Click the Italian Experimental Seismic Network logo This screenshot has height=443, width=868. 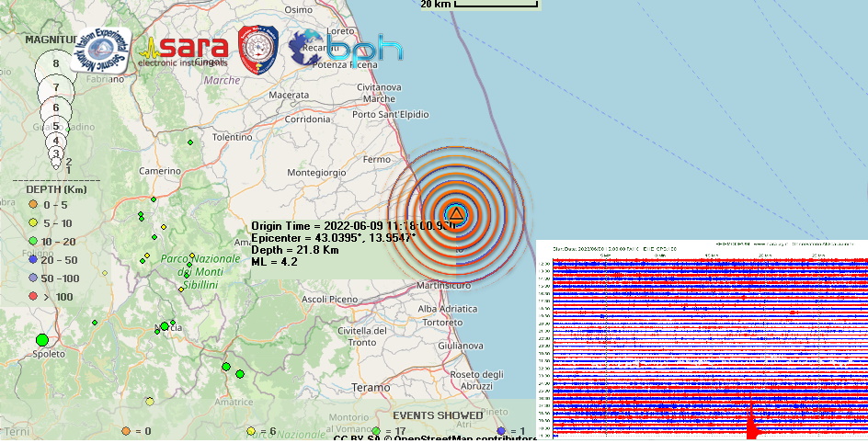tap(101, 49)
